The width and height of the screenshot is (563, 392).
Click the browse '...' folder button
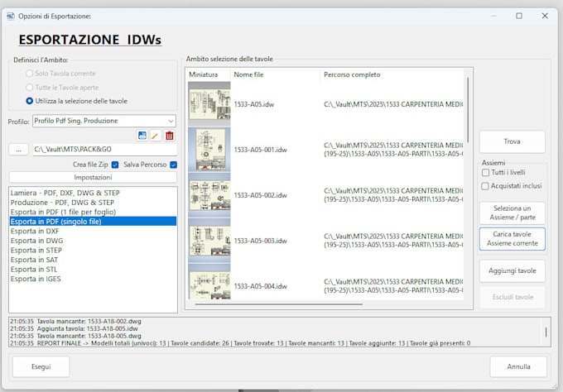point(19,150)
